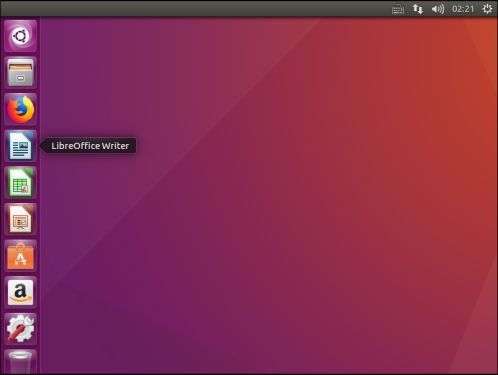This screenshot has height=375, width=498.
Task: Open the Files manager from the launcher
Action: pyautogui.click(x=20, y=73)
